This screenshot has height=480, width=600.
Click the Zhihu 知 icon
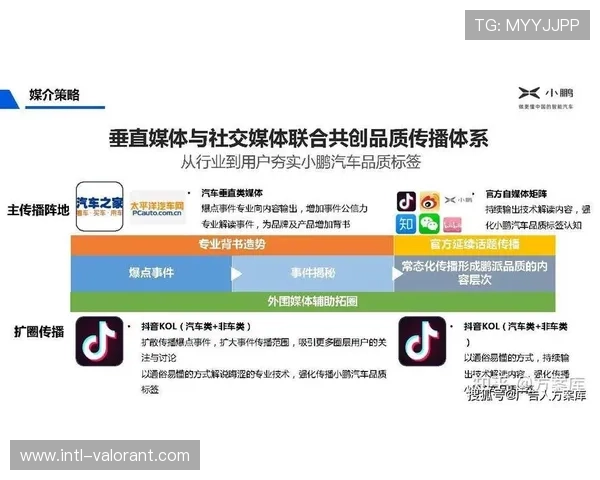click(x=406, y=224)
